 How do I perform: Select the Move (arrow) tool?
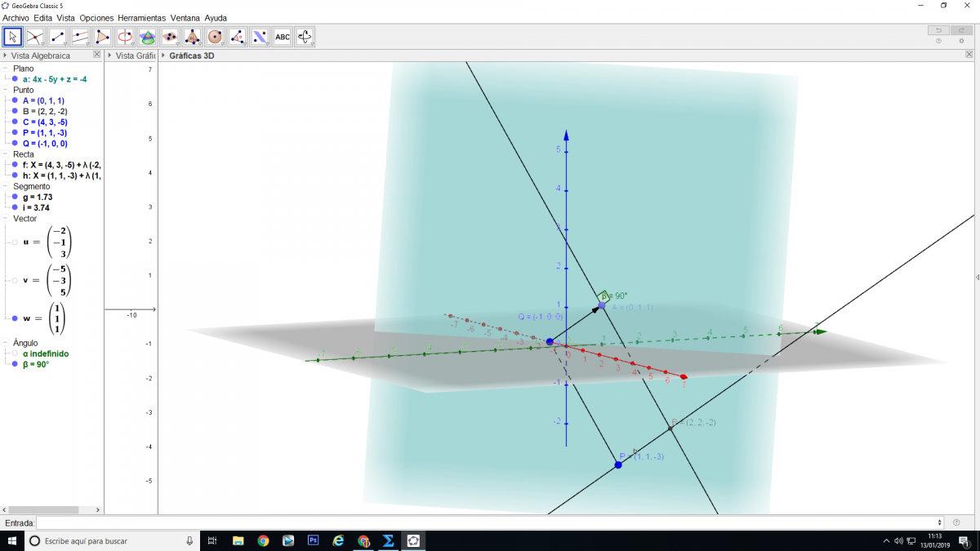click(12, 37)
